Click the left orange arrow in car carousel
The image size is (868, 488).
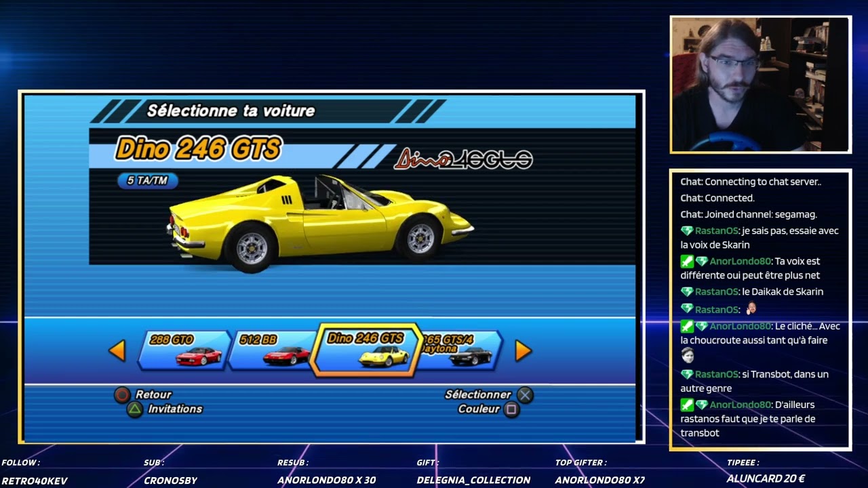point(117,350)
